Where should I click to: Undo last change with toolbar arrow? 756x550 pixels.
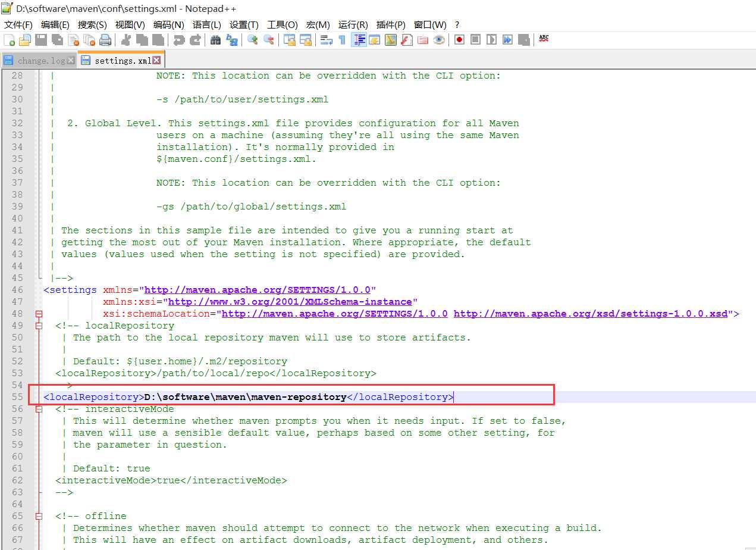[178, 40]
